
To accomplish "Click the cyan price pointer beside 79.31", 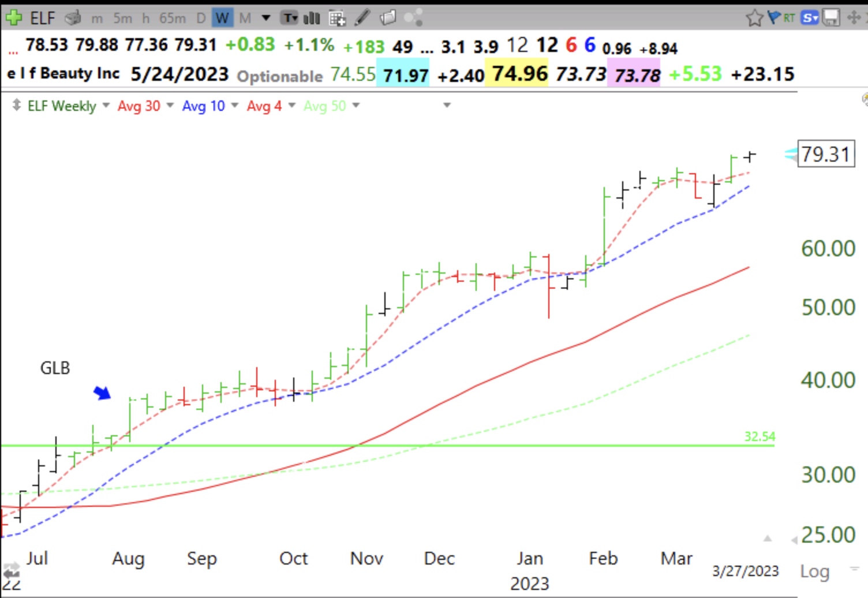I will 790,154.
